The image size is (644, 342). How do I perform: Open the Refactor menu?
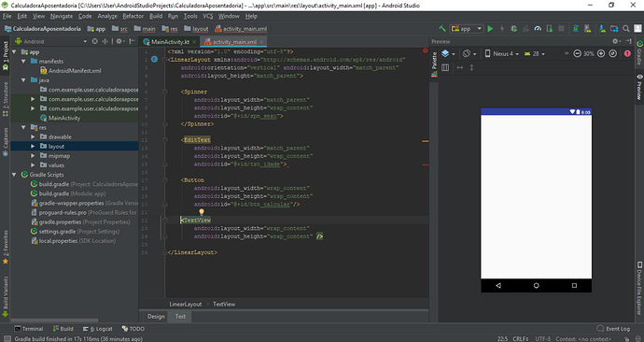133,16
